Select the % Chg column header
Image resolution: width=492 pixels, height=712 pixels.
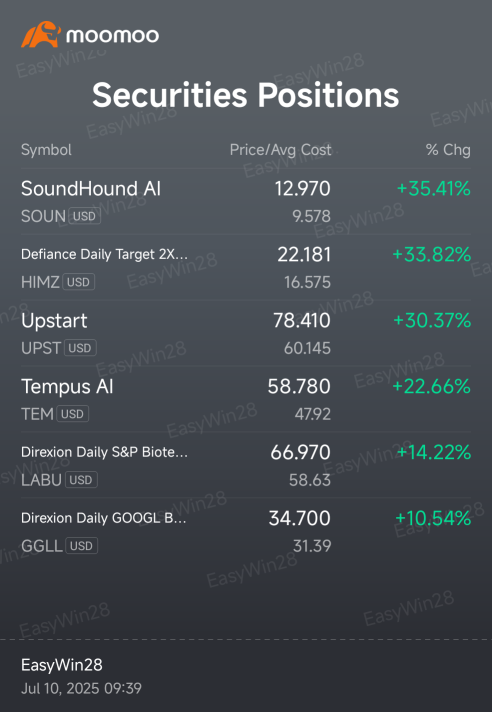point(448,150)
